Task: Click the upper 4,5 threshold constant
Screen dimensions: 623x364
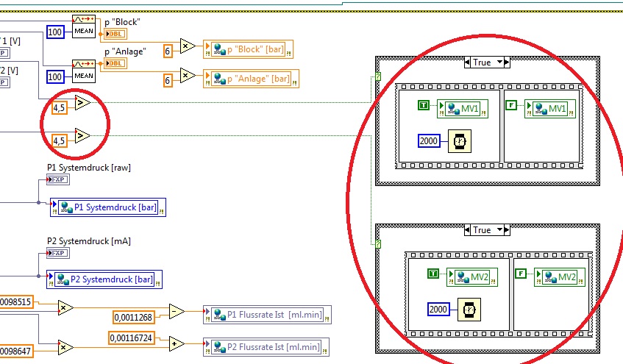Action: 59,107
